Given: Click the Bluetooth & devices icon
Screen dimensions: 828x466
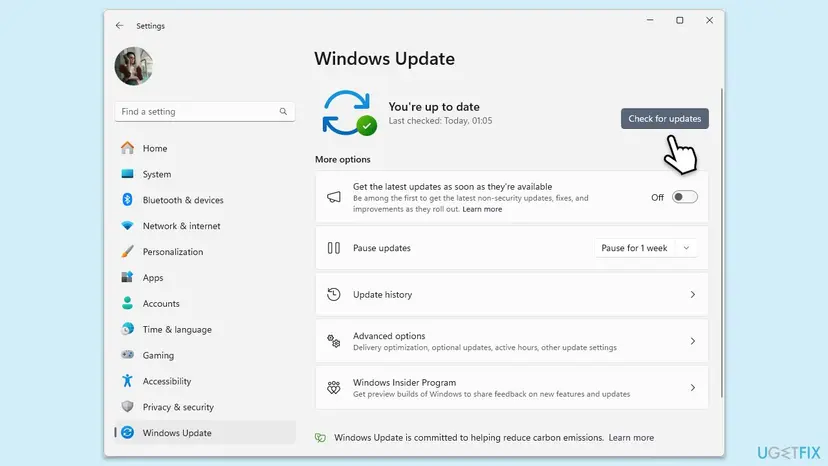Looking at the screenshot, I should 127,200.
